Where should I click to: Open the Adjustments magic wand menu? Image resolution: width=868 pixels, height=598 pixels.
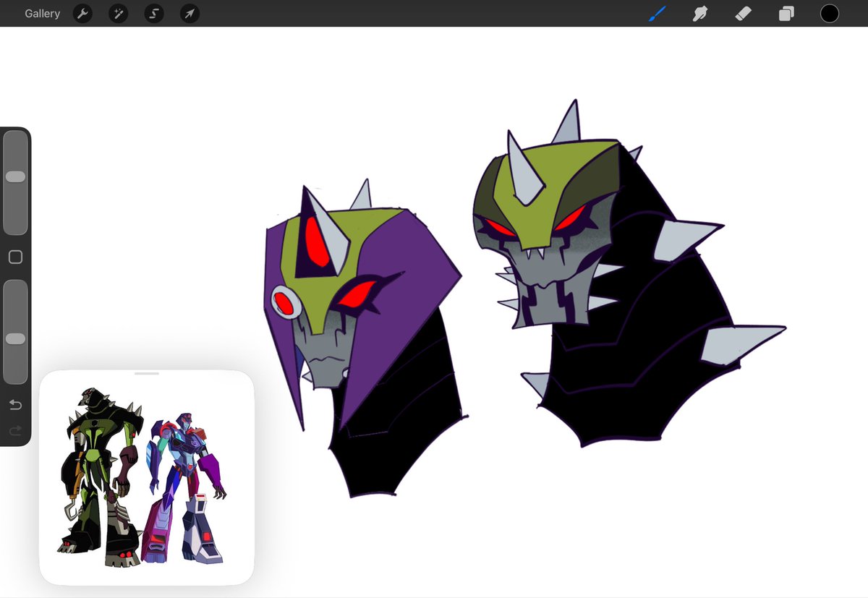point(119,14)
